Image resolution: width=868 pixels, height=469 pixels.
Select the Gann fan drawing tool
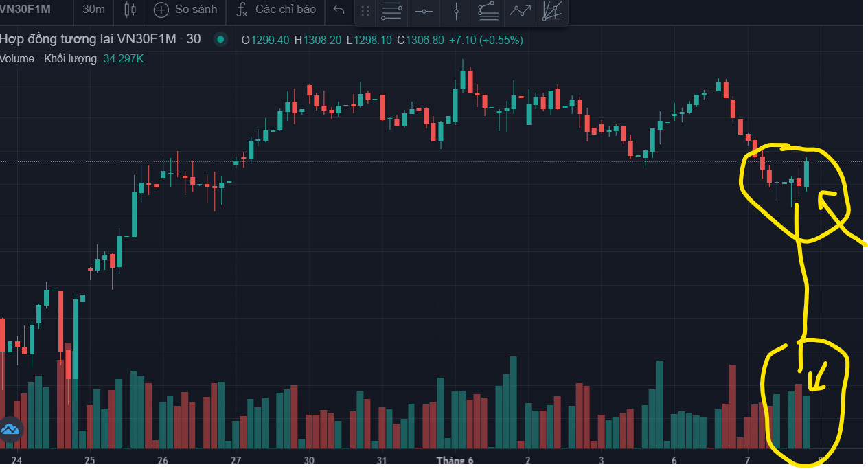pyautogui.click(x=551, y=11)
